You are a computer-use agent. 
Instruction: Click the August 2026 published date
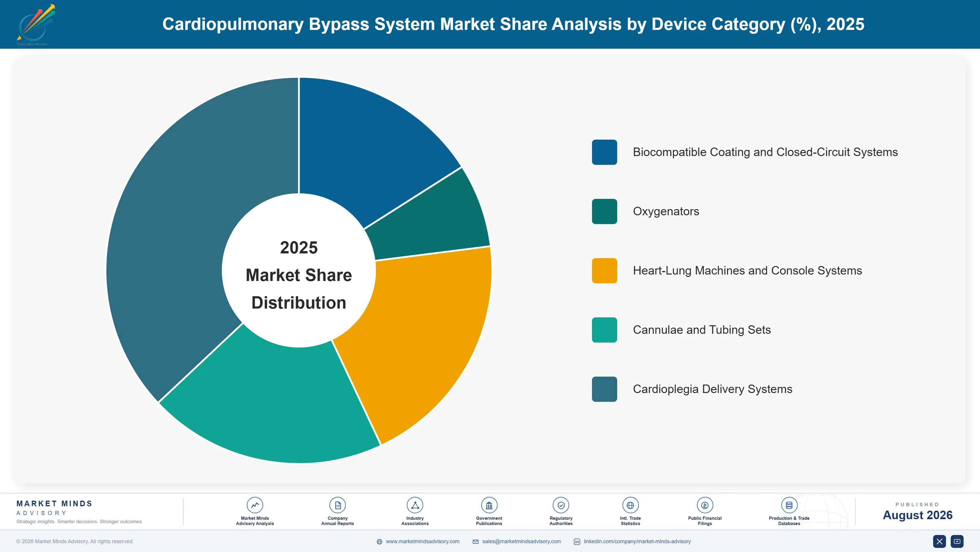click(x=917, y=515)
